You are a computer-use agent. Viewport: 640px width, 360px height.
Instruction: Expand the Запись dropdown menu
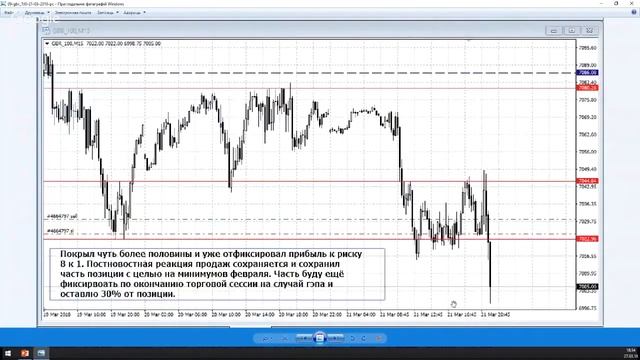coord(108,13)
